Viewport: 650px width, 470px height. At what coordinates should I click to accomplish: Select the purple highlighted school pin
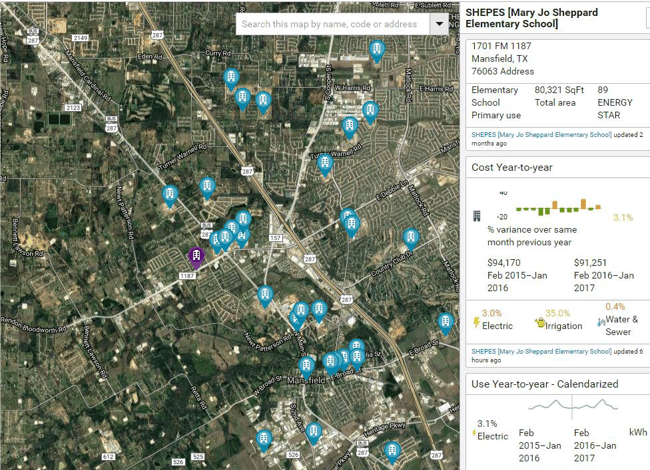(197, 257)
